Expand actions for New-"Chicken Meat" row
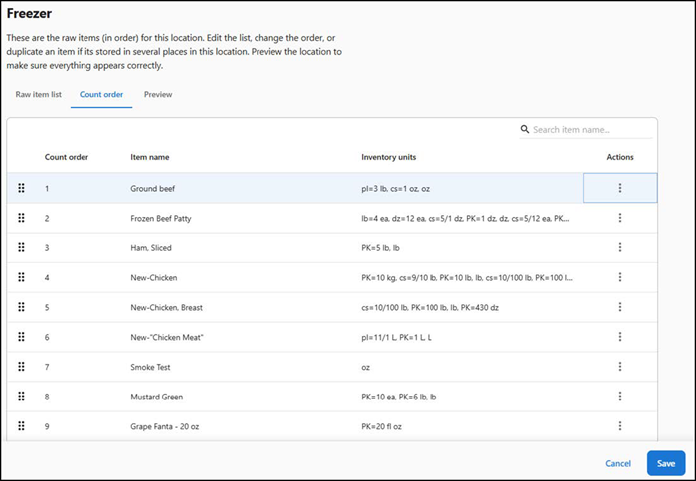Viewport: 696px width, 481px height. [x=620, y=336]
